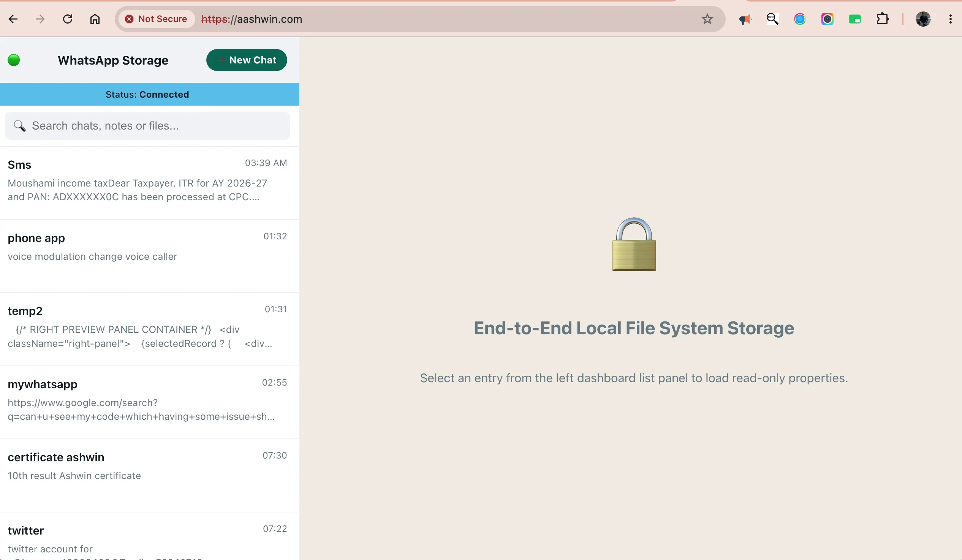Click the Not Secure site warning chip
Image resolution: width=962 pixels, height=560 pixels.
pyautogui.click(x=156, y=19)
